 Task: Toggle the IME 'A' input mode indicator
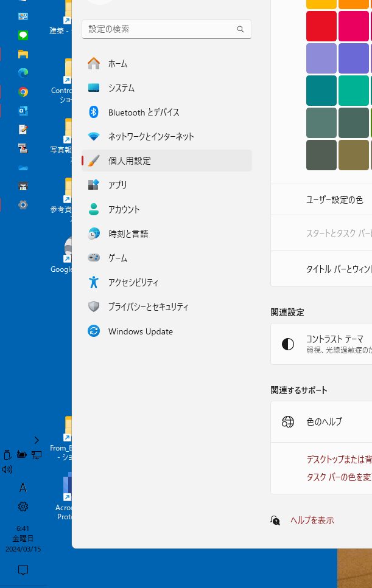tap(23, 488)
